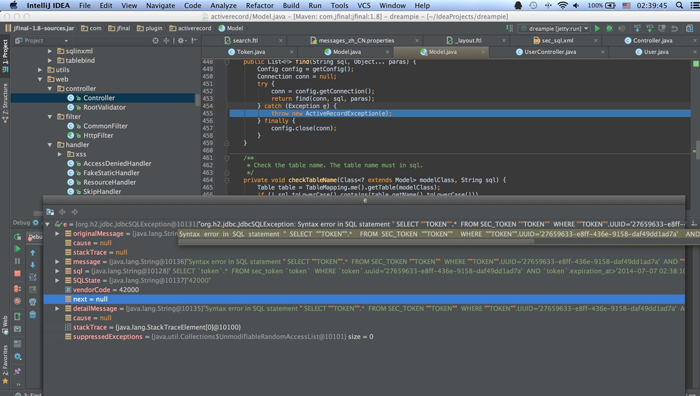Click the green Debug bug icon
The width and height of the screenshot is (700, 396).
point(609,28)
